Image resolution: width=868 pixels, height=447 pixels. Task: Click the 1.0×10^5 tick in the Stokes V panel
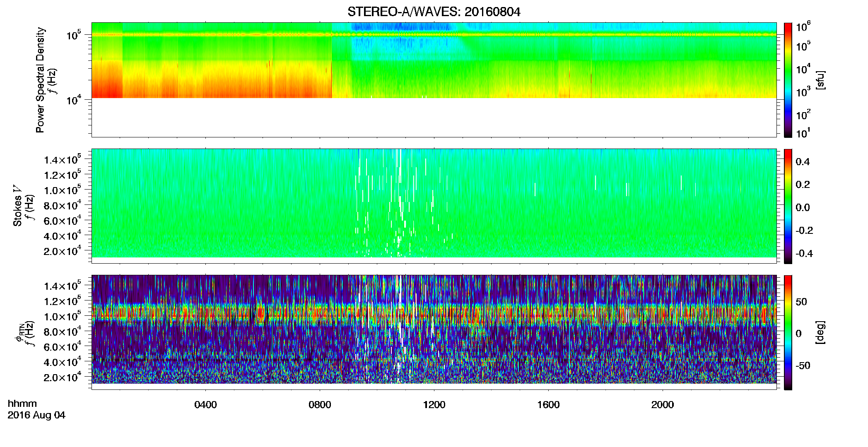62,190
